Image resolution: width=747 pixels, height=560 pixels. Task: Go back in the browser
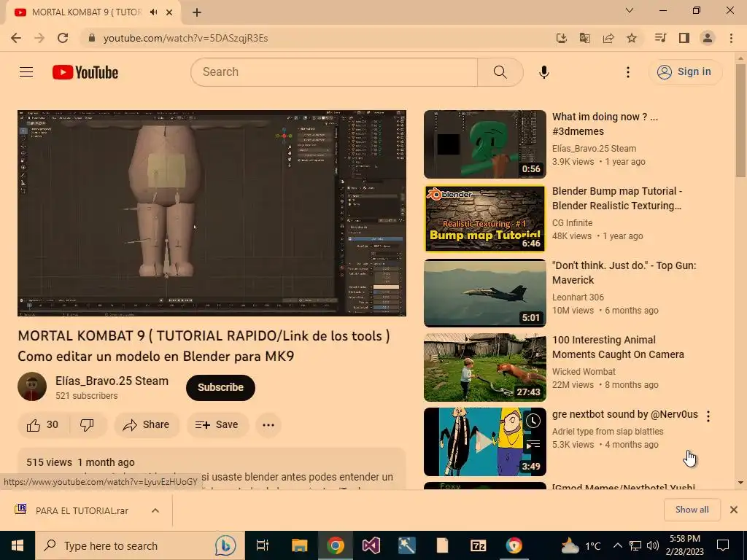(x=16, y=38)
